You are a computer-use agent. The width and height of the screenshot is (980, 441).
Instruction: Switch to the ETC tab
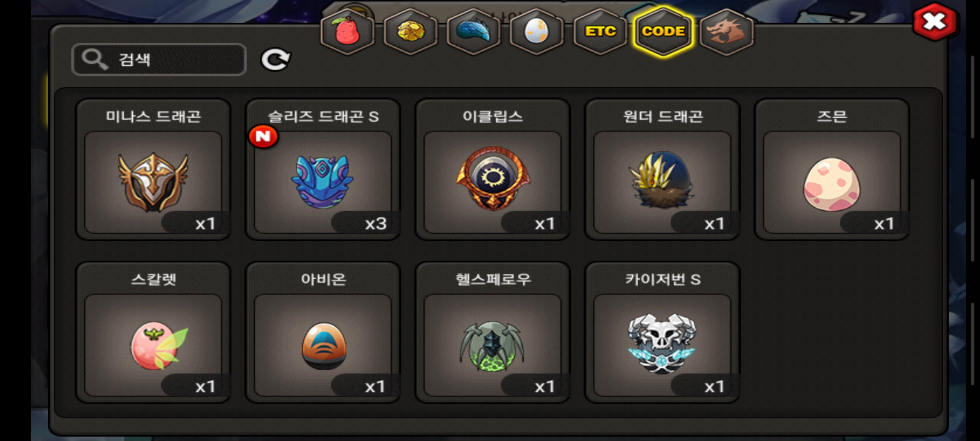[x=600, y=32]
